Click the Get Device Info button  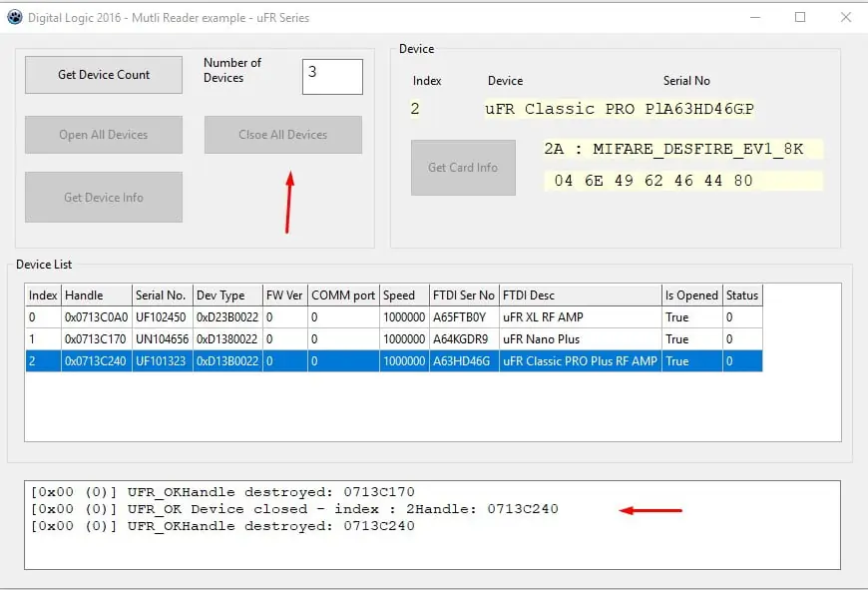104,198
